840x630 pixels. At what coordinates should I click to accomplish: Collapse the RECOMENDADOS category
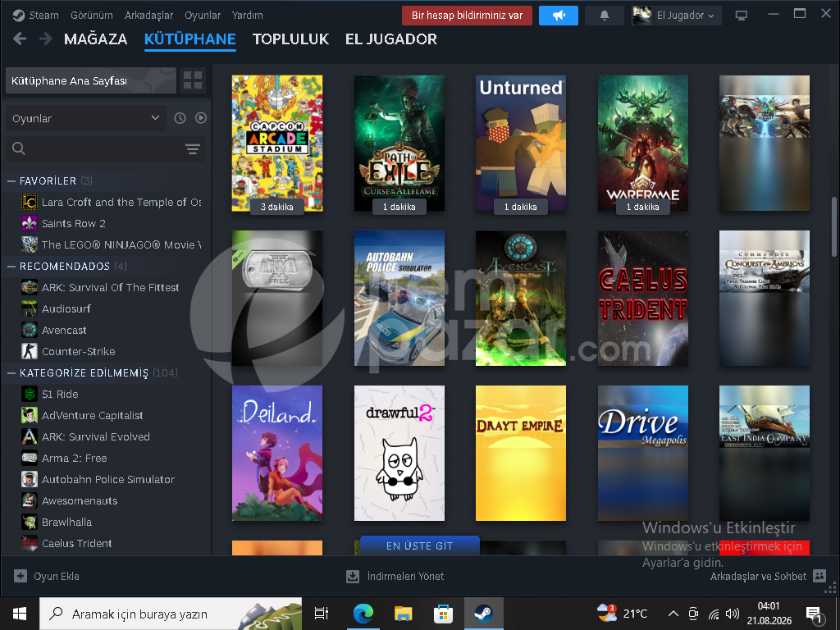(11, 267)
